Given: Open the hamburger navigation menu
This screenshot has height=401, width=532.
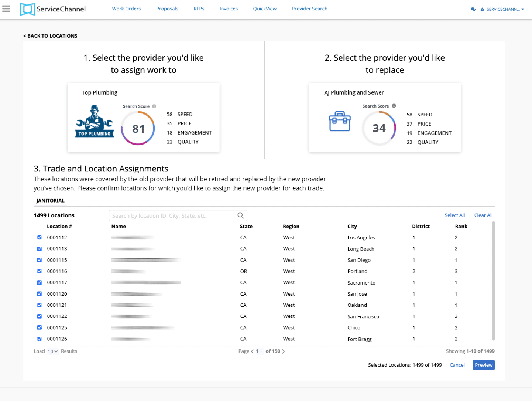Looking at the screenshot, I should 6,9.
